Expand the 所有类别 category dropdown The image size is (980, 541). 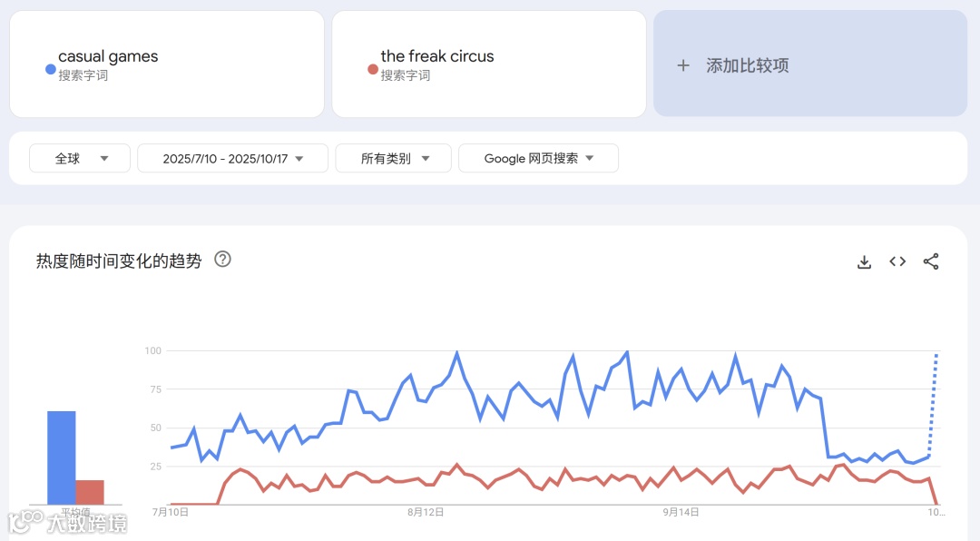[393, 158]
